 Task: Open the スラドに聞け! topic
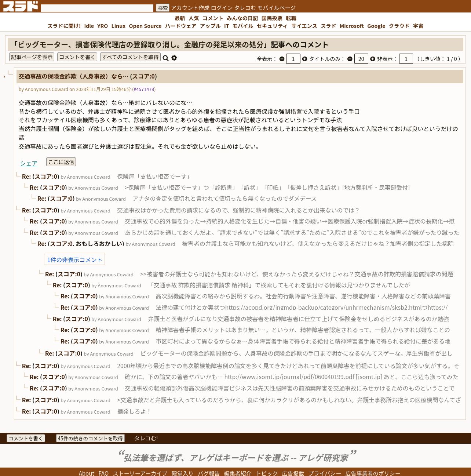[64, 26]
